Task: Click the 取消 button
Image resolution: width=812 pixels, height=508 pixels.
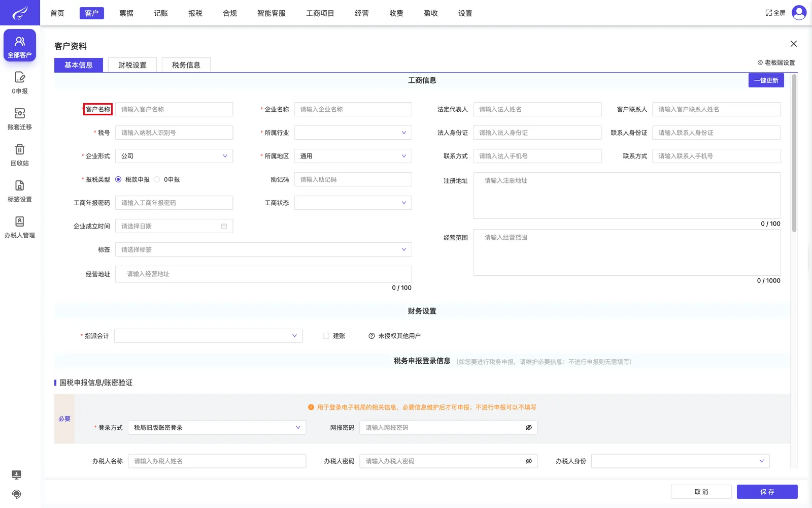Action: point(701,492)
